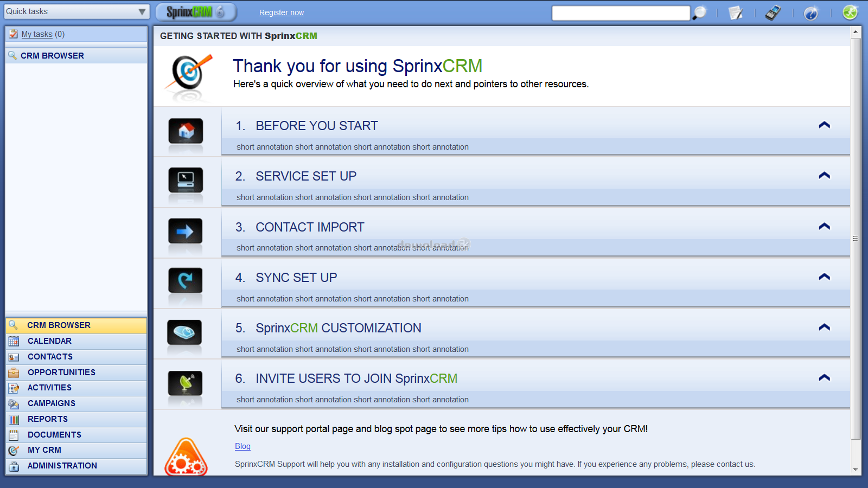Image resolution: width=868 pixels, height=488 pixels.
Task: Click the arrow icon for Contact Import
Action: point(186,232)
